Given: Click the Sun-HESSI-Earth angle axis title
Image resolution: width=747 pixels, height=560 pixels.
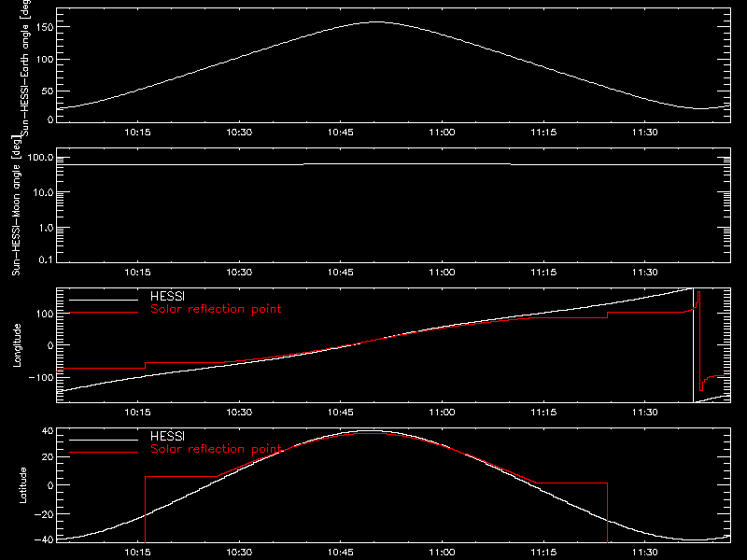Looking at the screenshot, I should 25,66.
